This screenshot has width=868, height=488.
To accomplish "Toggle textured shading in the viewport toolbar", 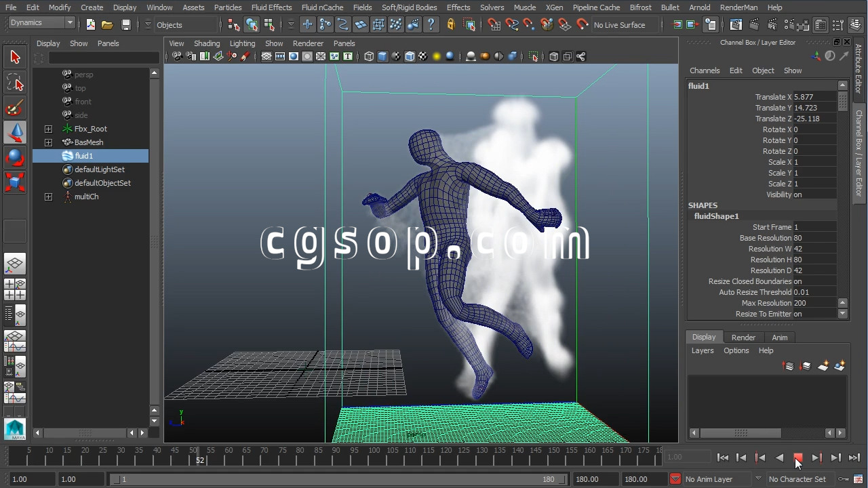I will point(423,56).
